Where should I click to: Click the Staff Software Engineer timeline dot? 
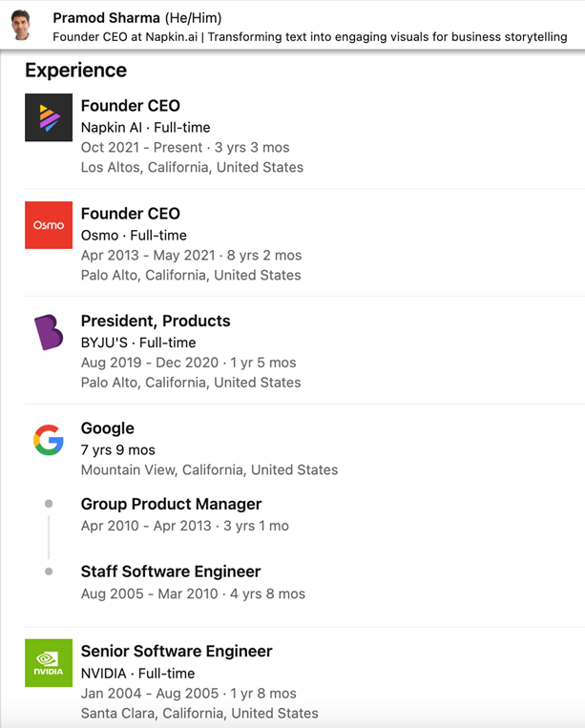tap(49, 572)
